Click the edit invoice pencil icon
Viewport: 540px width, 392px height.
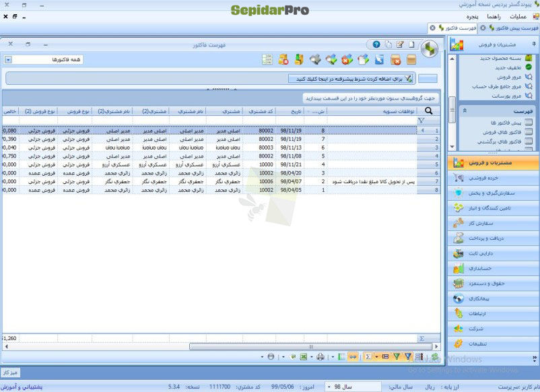tap(400, 44)
